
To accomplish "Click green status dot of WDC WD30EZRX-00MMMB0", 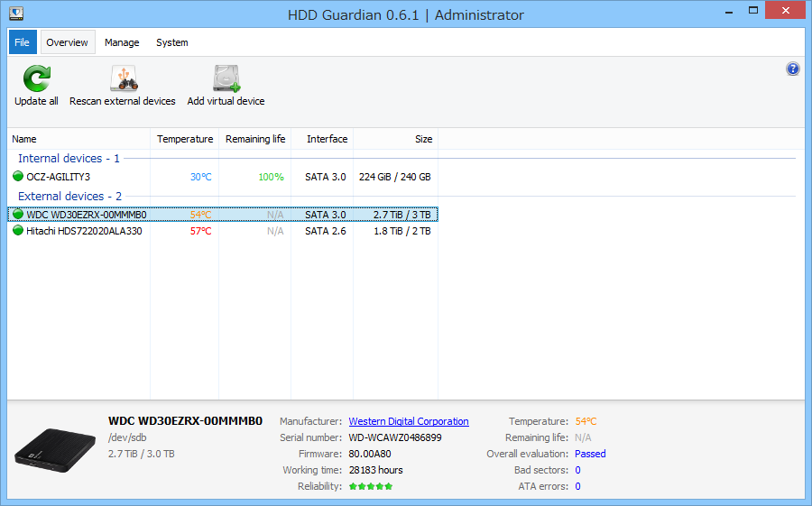I will (x=18, y=214).
